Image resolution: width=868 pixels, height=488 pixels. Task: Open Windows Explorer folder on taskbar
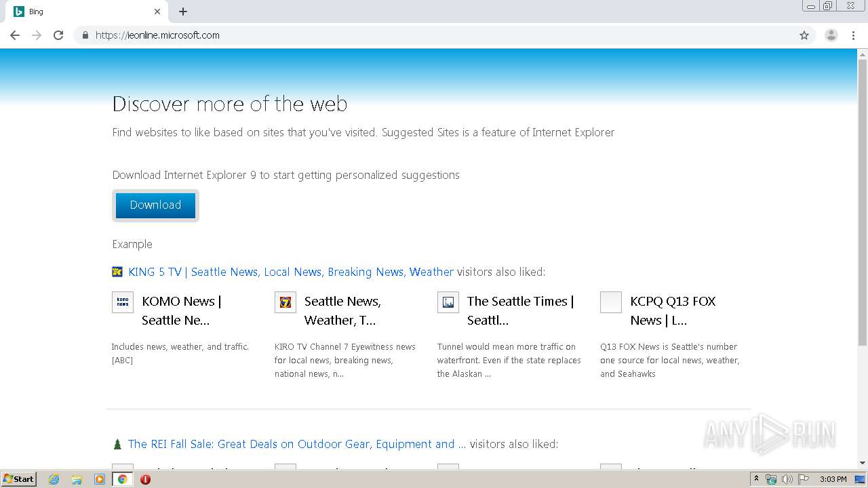tap(77, 479)
